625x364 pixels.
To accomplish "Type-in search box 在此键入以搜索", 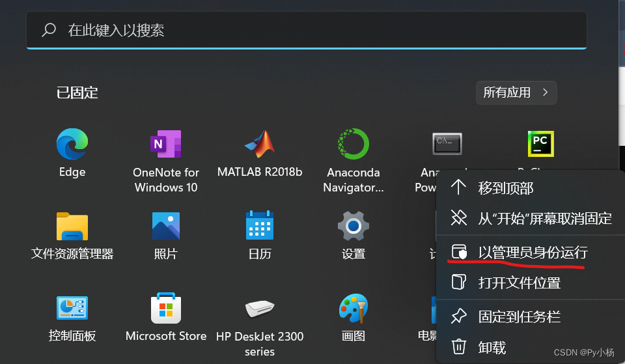I will point(307,31).
